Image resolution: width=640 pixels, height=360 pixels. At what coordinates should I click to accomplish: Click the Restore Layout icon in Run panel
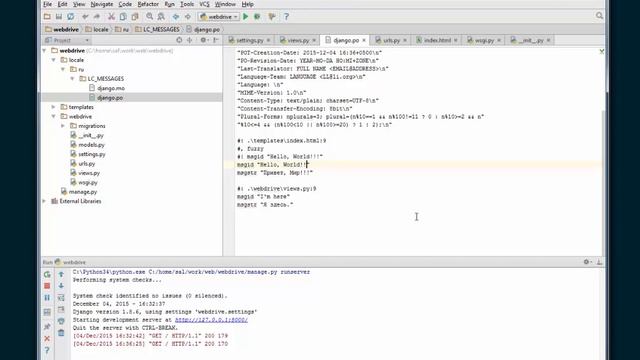coord(47,312)
